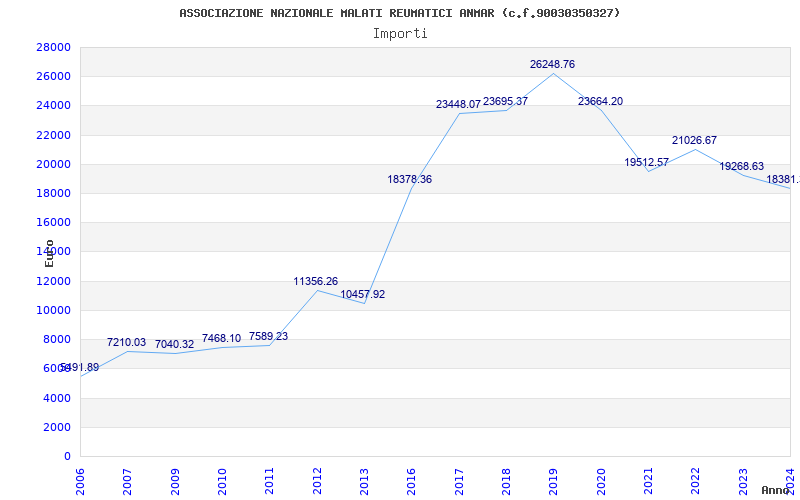
Task: Select the 2011 year axis label
Action: pyautogui.click(x=269, y=481)
